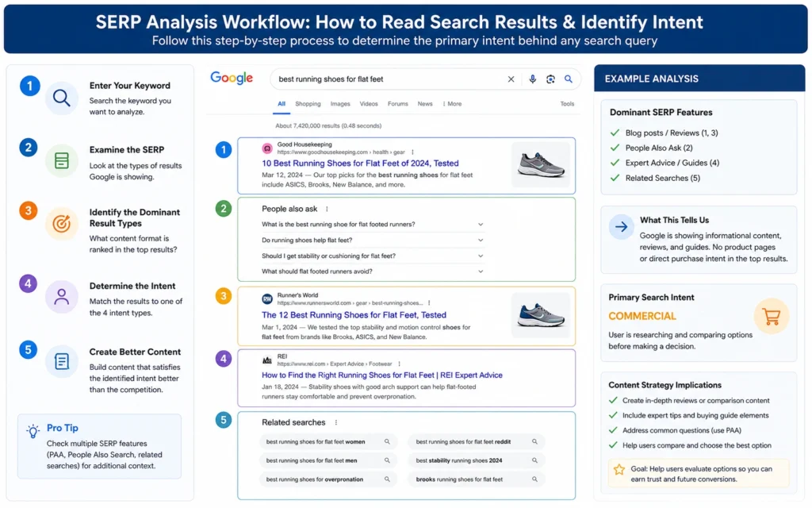
Task: Open three-dot menu on Good Housekeeping result
Action: [412, 152]
